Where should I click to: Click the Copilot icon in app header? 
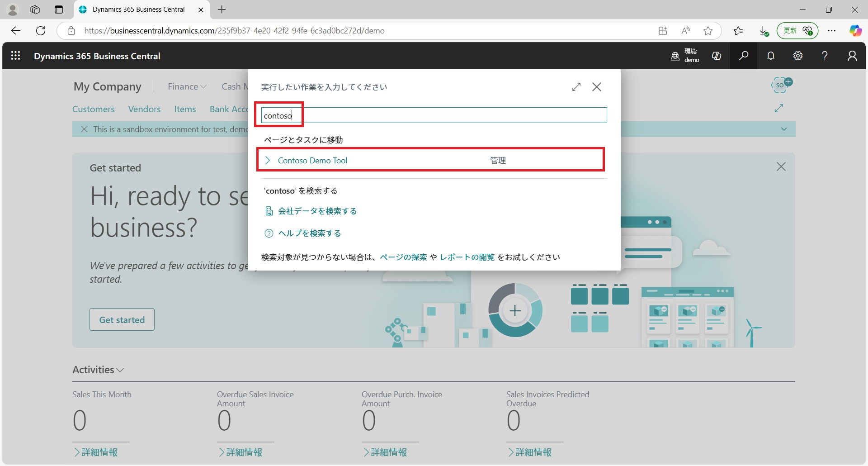717,56
